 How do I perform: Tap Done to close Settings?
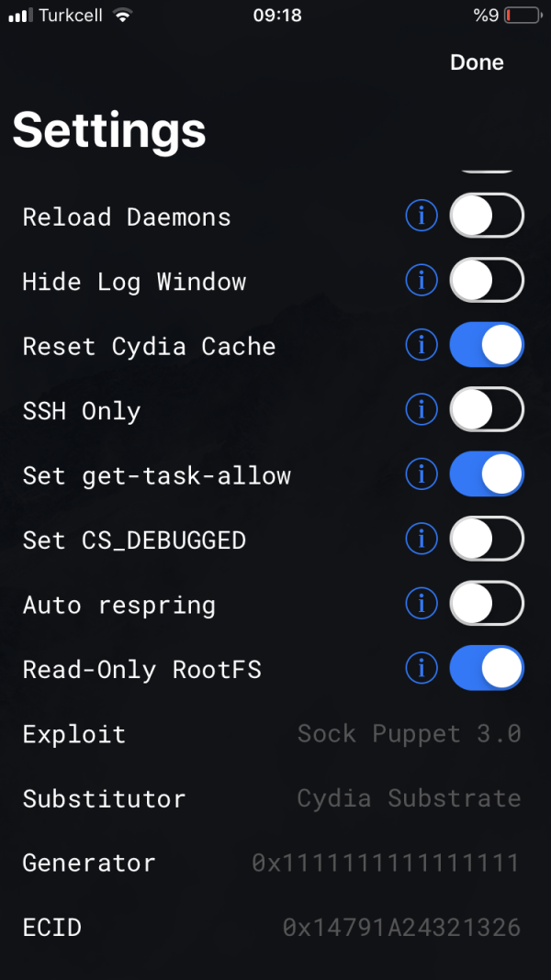point(477,62)
